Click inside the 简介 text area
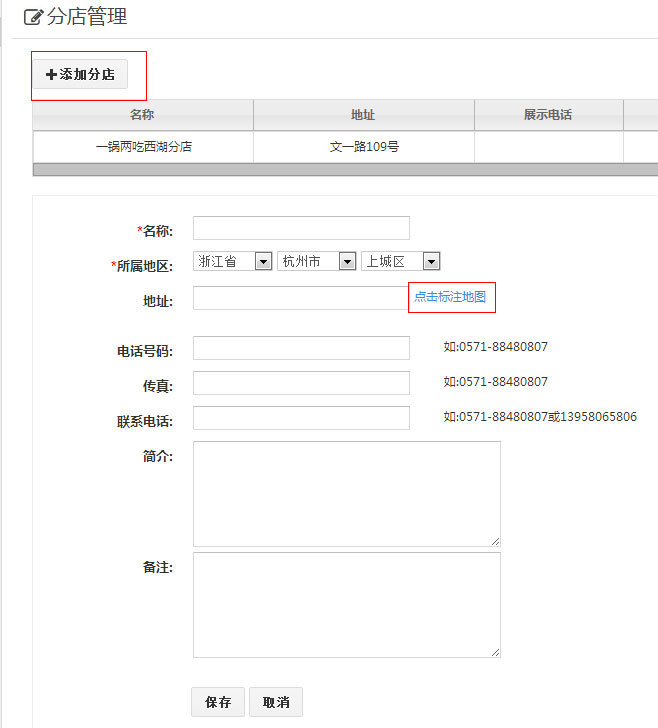This screenshot has width=658, height=728. 347,494
